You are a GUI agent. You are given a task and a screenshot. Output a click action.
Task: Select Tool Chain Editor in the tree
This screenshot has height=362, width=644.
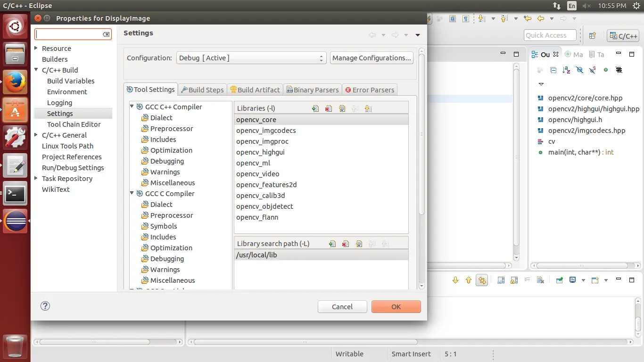74,124
